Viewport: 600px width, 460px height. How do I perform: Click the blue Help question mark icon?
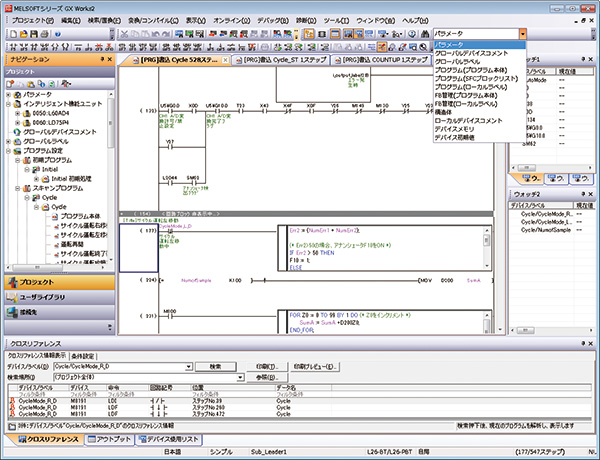[58, 34]
